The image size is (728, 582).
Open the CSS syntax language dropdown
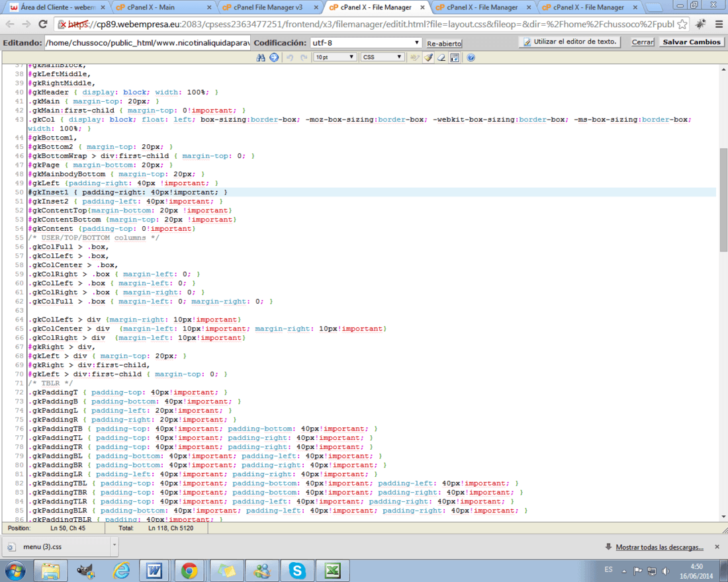pyautogui.click(x=382, y=57)
